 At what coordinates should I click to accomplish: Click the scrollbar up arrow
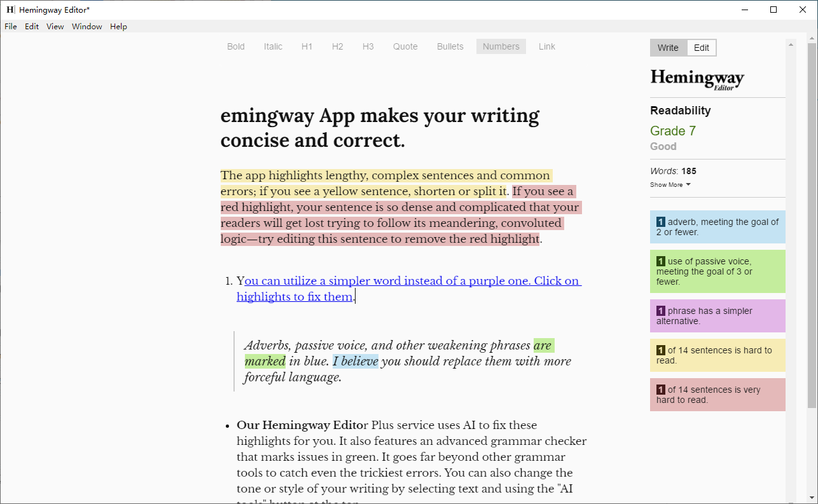(812, 38)
